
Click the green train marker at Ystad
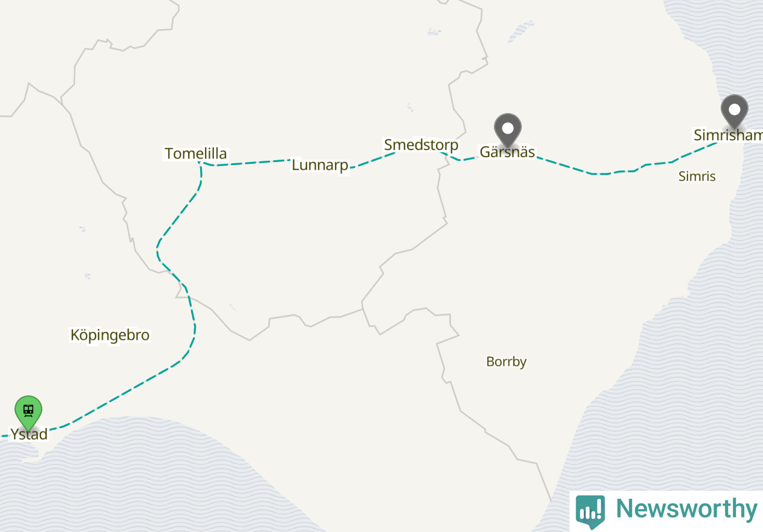28,412
